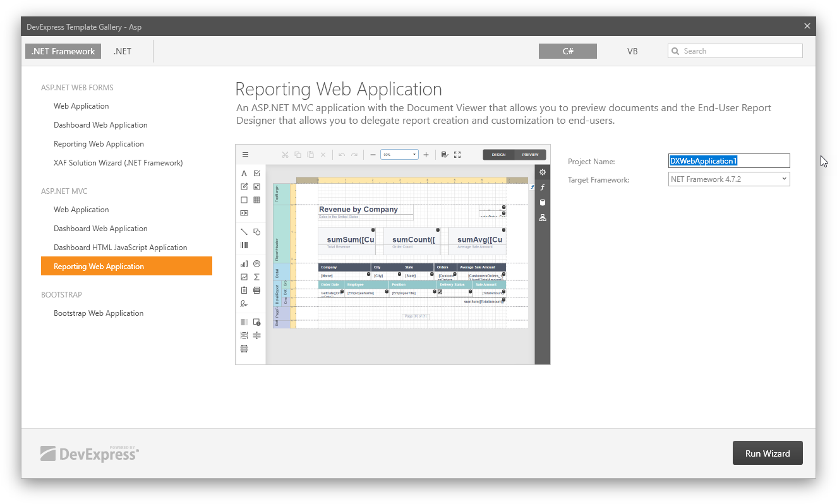The image size is (837, 504).
Task: Select the Gauge tool in preview toolbox
Action: [256, 264]
